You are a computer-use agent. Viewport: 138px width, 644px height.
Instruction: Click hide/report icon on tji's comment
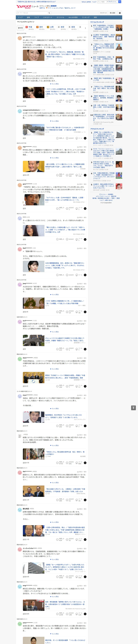tap(82, 37)
